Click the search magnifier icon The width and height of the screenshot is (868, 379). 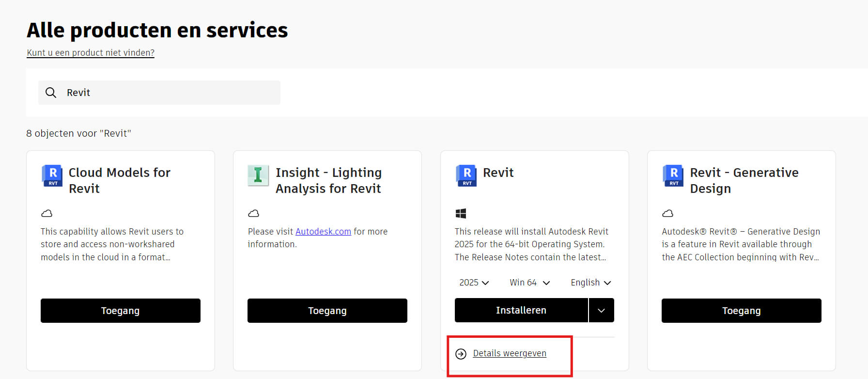(x=51, y=93)
